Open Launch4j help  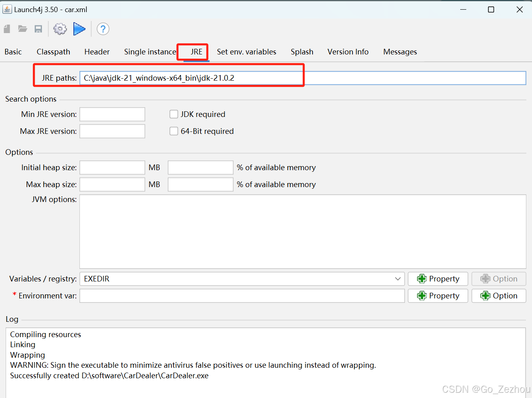coord(103,29)
